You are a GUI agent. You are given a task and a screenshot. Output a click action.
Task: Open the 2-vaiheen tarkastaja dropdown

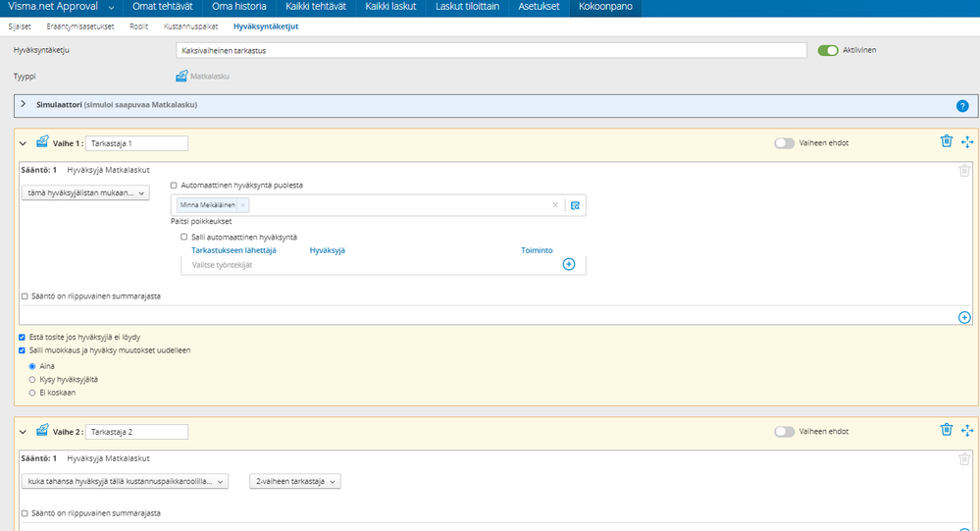(295, 482)
